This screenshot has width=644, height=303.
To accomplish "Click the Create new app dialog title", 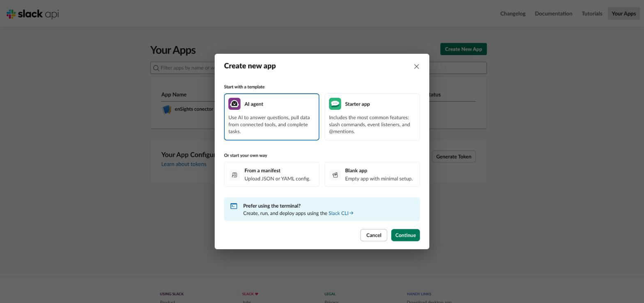I will click(250, 66).
